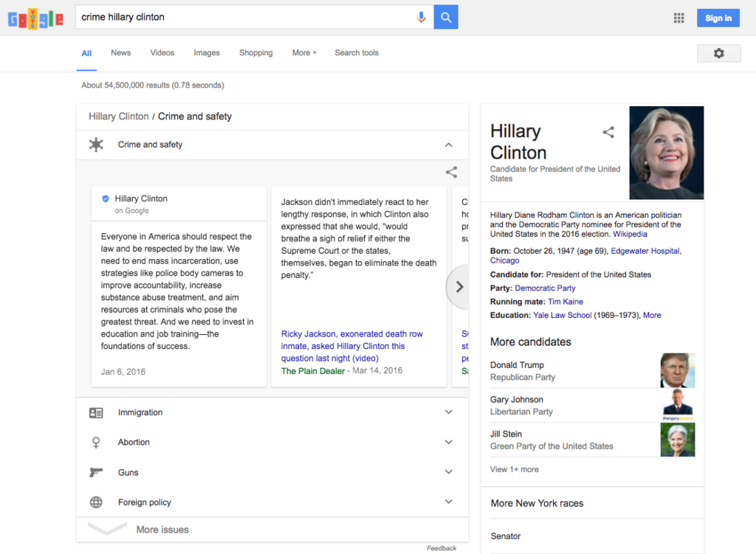Screen dimensions: 756x554
Task: Switch to the Images tab
Action: (x=207, y=53)
